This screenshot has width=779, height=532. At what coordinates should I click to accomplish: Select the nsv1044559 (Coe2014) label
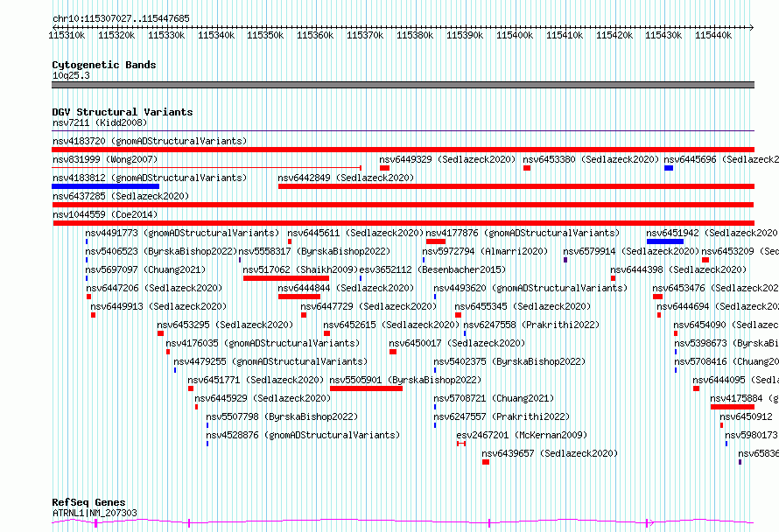[105, 214]
